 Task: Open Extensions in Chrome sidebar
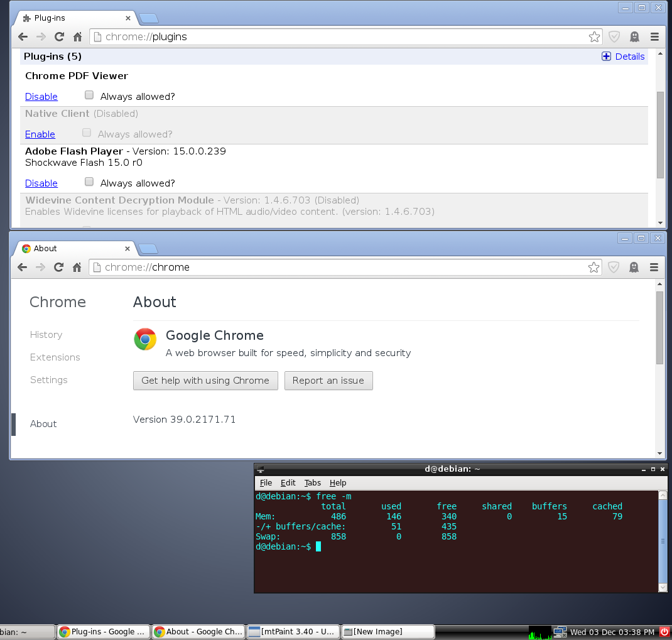(x=55, y=357)
